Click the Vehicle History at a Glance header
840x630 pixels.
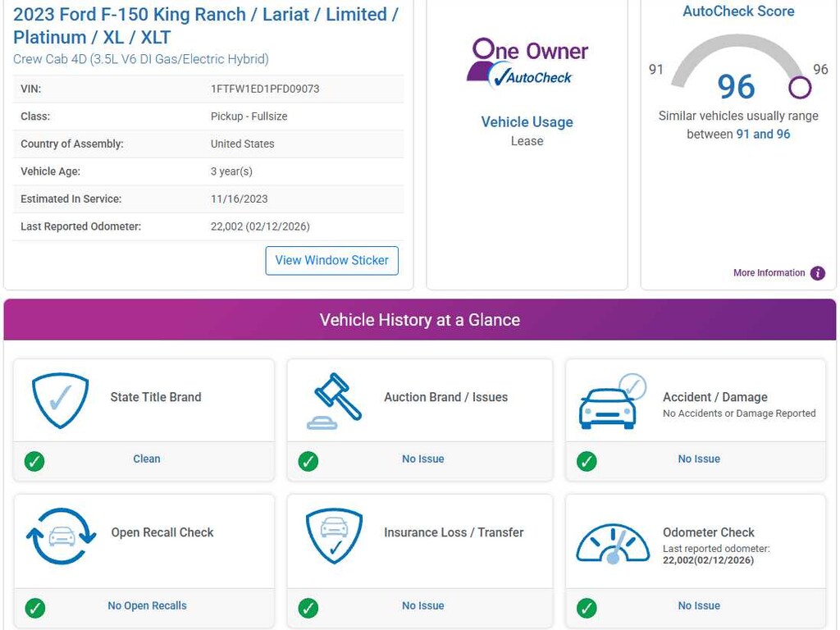420,320
